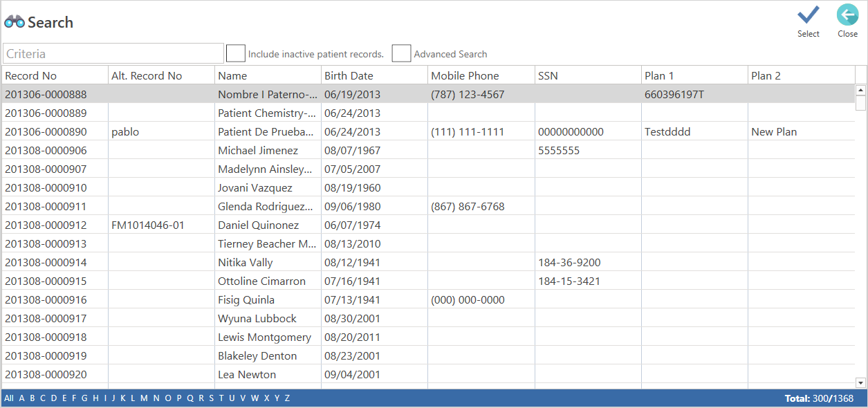The width and height of the screenshot is (868, 408).
Task: Click the Close back-arrow icon
Action: click(847, 15)
